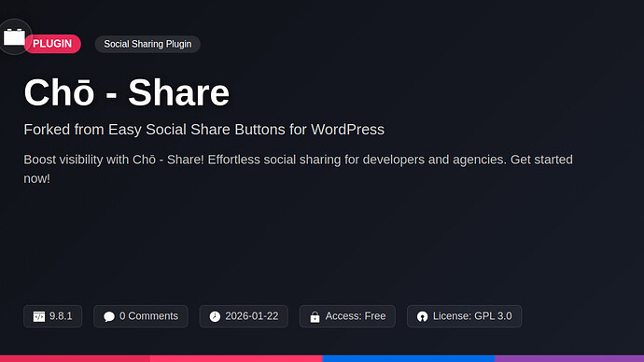Click the Access: Free badge text
644x362 pixels.
(x=356, y=316)
